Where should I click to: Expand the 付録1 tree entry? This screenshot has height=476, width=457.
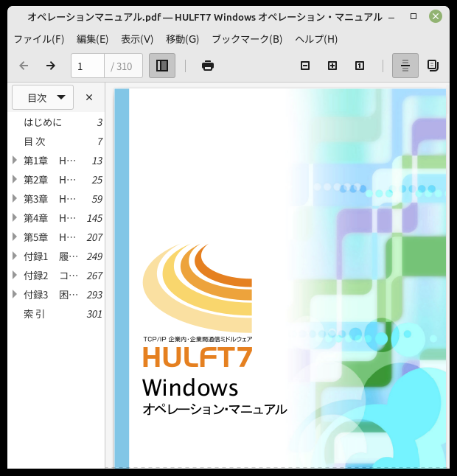coord(14,256)
